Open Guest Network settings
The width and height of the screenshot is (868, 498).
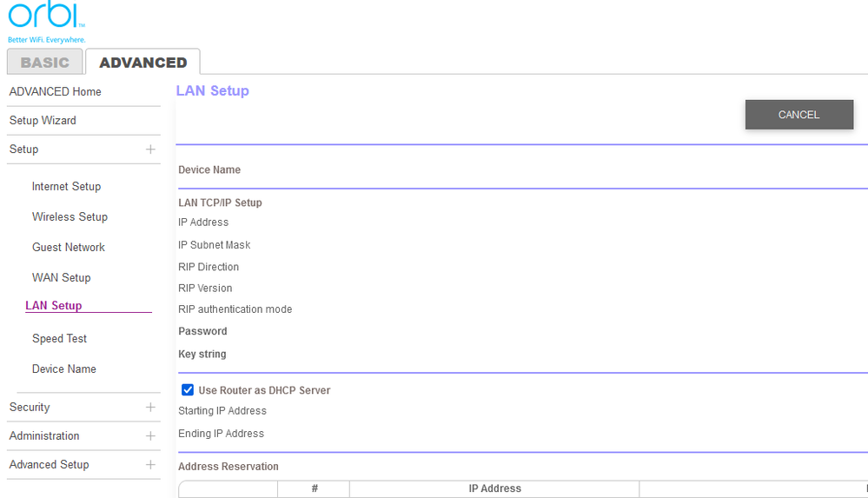pyautogui.click(x=68, y=247)
